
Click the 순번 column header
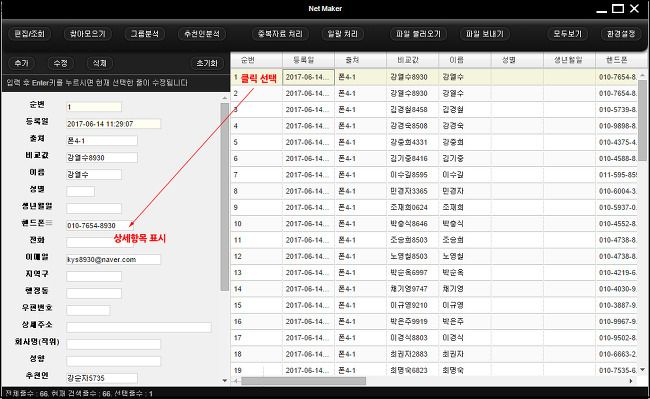pos(256,60)
